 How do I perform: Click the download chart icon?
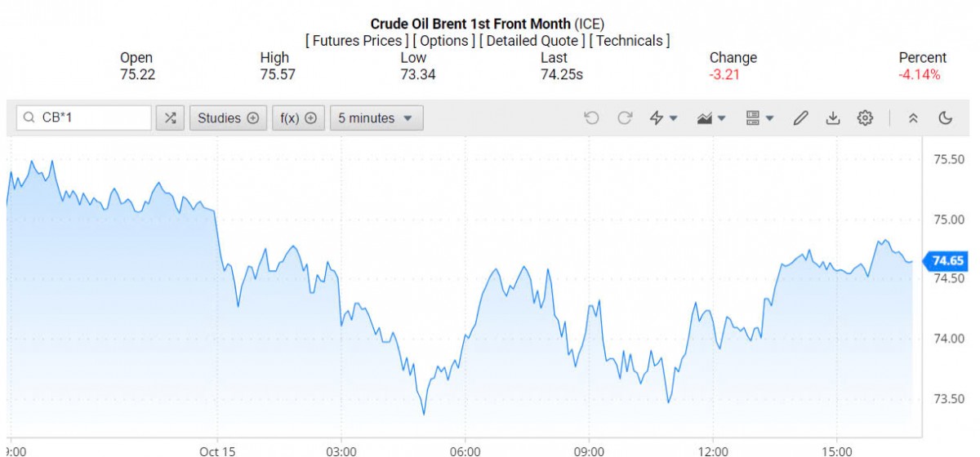(x=832, y=118)
